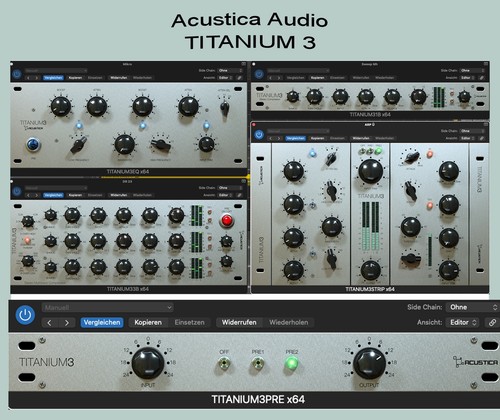Click link icon in TITANIUM3STRIP window
This screenshot has width=500, height=420.
(482, 138)
